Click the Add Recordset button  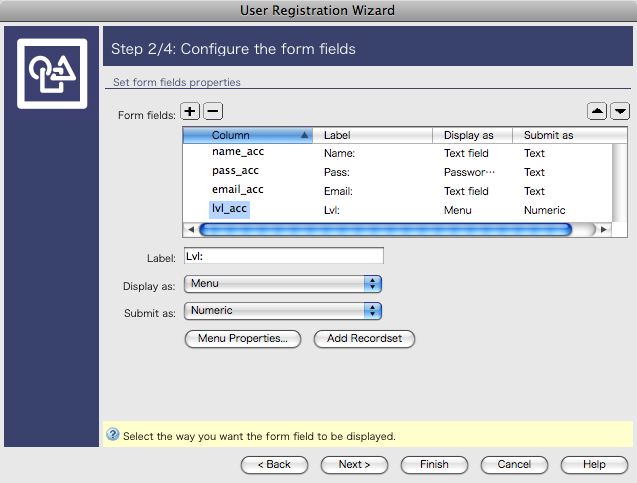(x=364, y=339)
